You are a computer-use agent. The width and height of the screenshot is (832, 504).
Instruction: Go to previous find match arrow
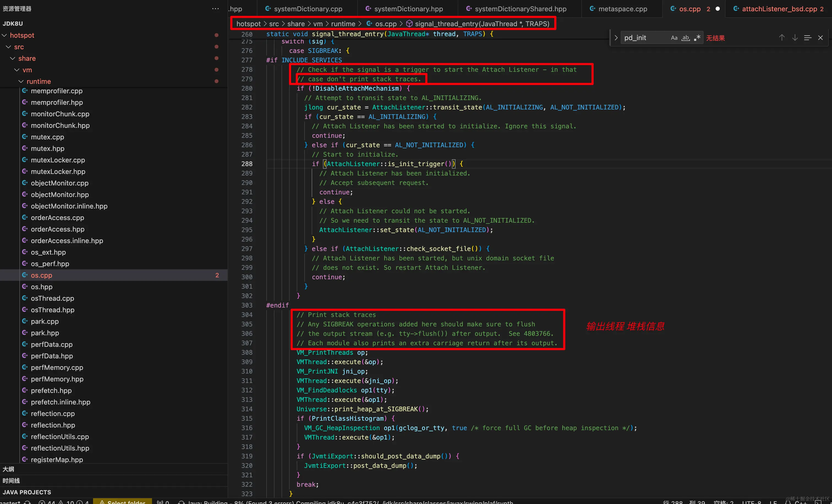click(781, 38)
